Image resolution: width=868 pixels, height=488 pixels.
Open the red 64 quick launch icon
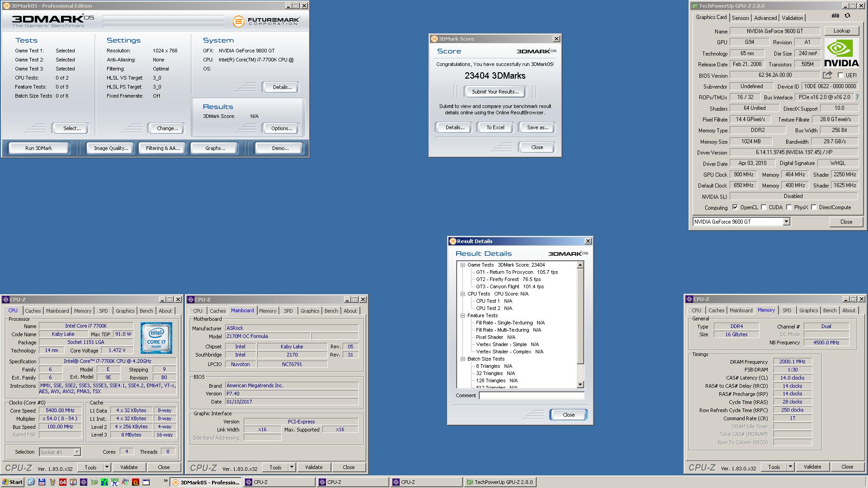coord(63,482)
